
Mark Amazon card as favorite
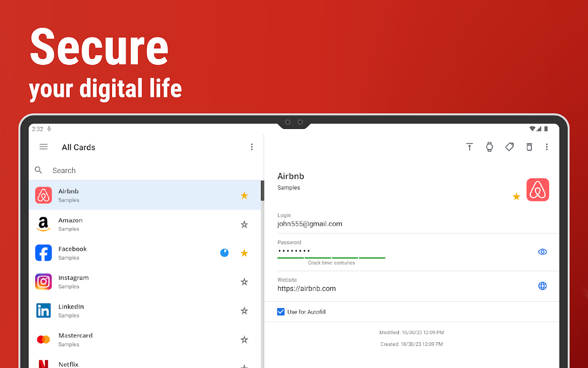click(x=244, y=224)
